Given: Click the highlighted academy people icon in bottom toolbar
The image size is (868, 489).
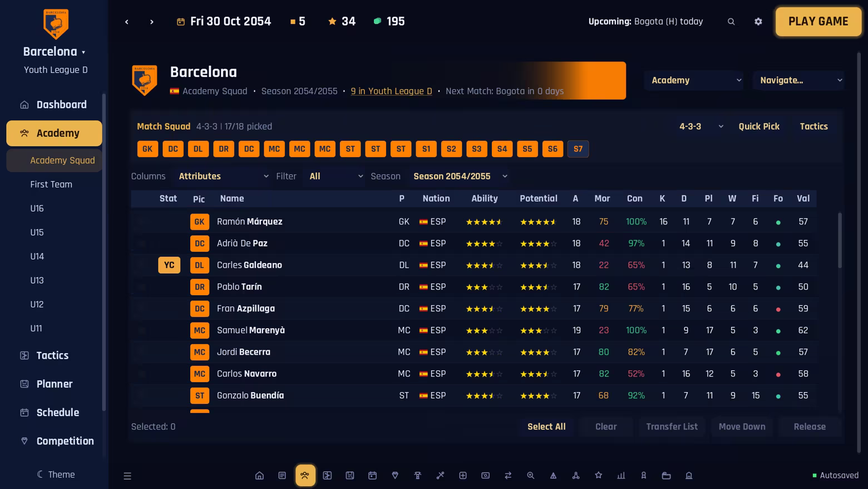Looking at the screenshot, I should tap(305, 476).
